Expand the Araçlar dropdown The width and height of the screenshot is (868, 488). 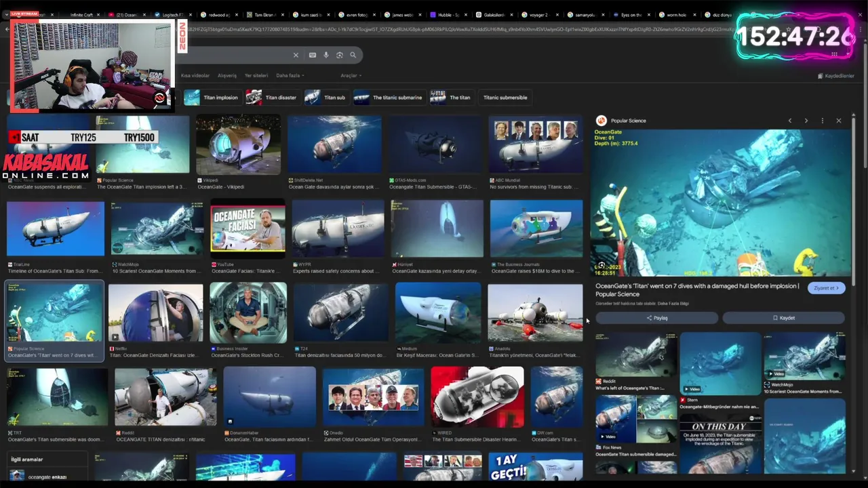[x=351, y=75]
